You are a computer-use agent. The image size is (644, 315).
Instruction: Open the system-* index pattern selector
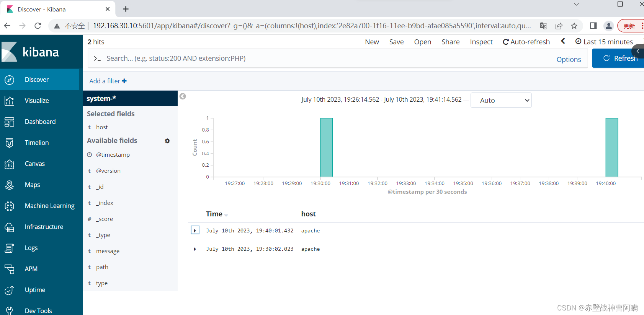click(x=130, y=98)
